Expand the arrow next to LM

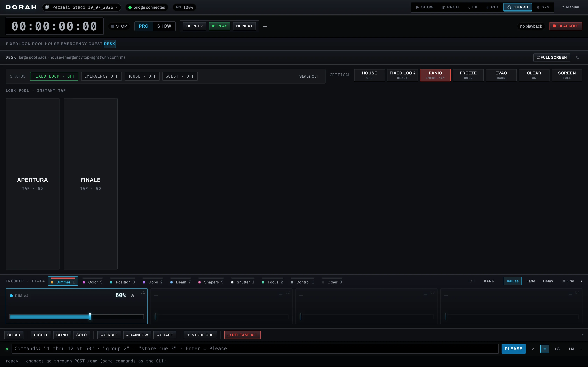click(x=581, y=349)
